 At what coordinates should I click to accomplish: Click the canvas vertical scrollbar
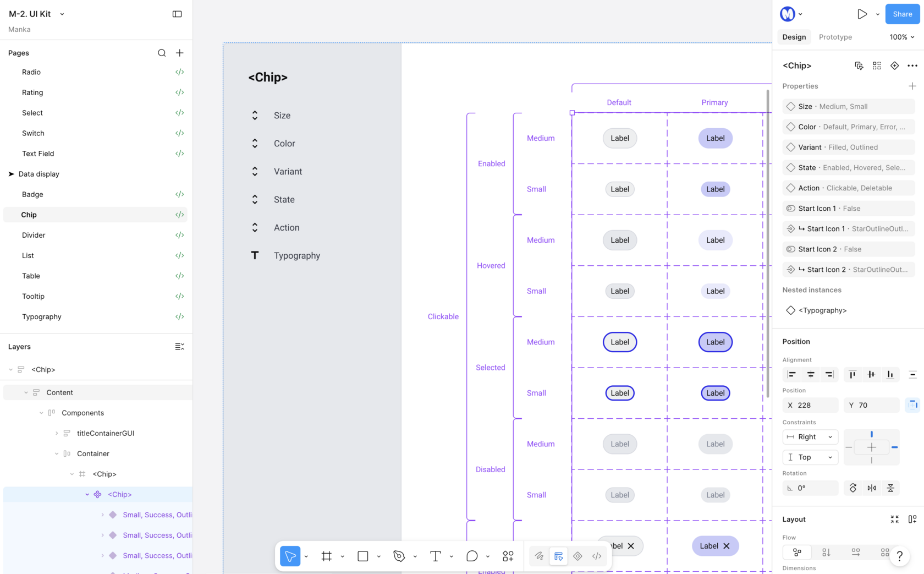click(x=768, y=243)
